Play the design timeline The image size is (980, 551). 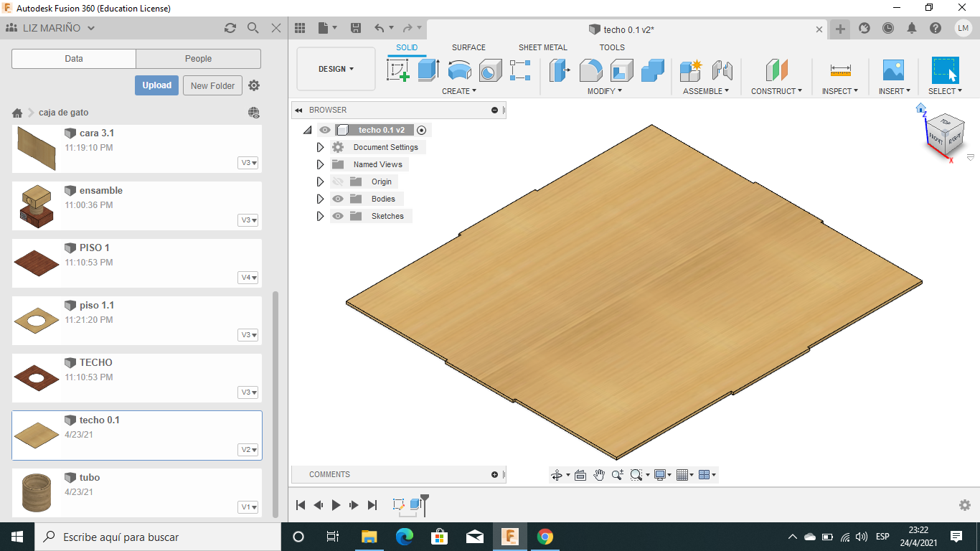pos(336,505)
